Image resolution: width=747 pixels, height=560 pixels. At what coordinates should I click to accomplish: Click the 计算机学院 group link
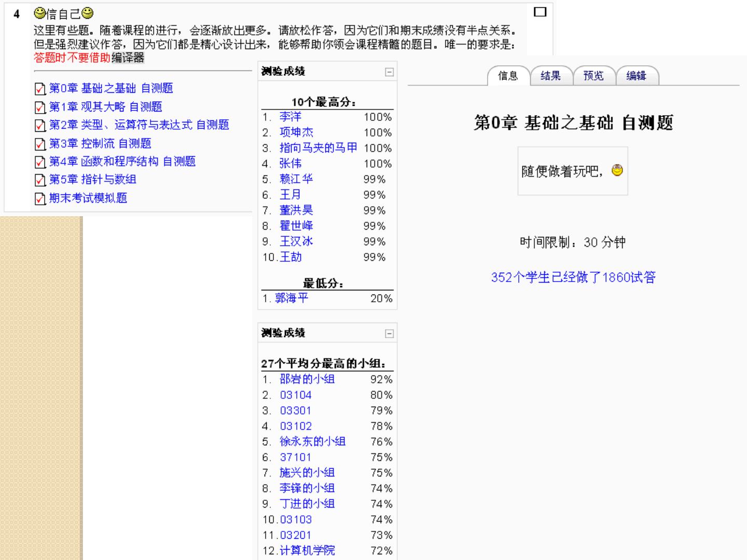pyautogui.click(x=307, y=550)
